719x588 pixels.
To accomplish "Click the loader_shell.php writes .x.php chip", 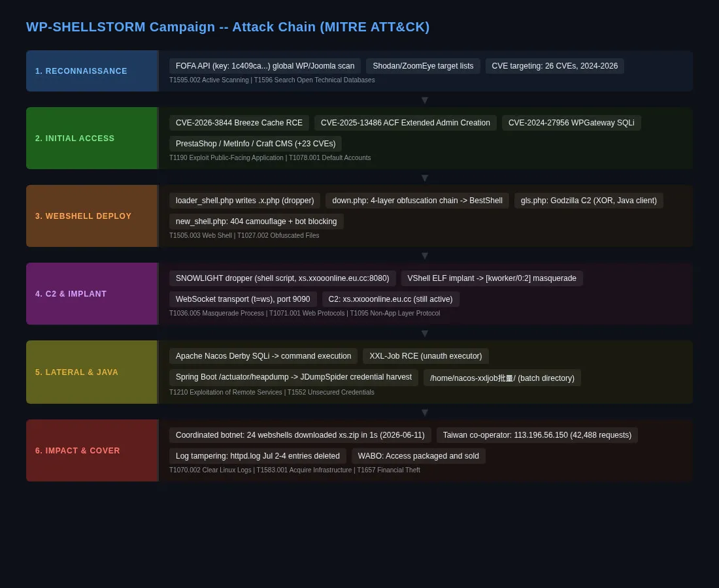I will [245, 201].
